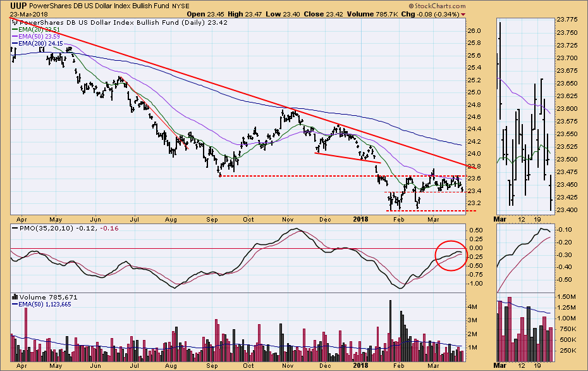This screenshot has height=371, width=588.
Task: Click the -0.10 label on the mini PMO chart
Action: coord(565,230)
